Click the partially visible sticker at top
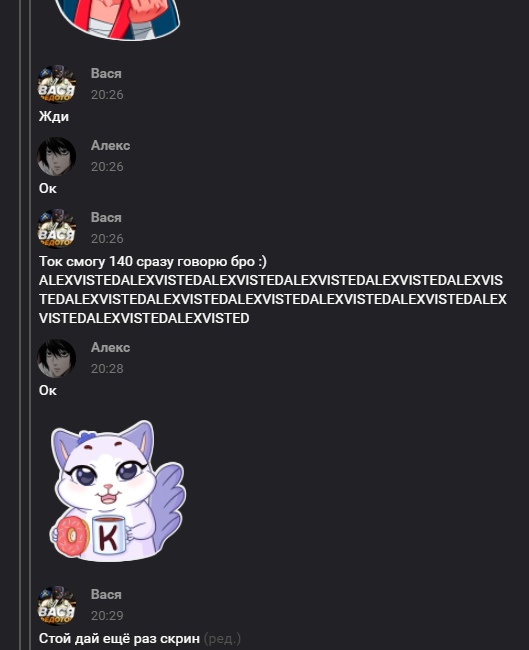This screenshot has height=650, width=529. (117, 19)
